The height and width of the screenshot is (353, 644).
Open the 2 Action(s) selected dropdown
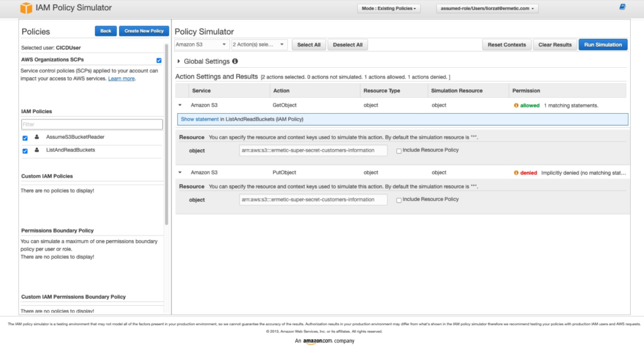(x=258, y=44)
